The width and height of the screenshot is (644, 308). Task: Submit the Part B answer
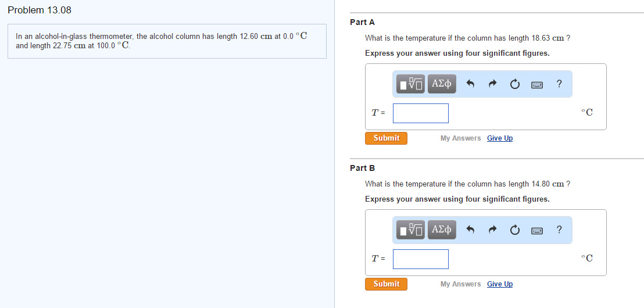pos(386,284)
